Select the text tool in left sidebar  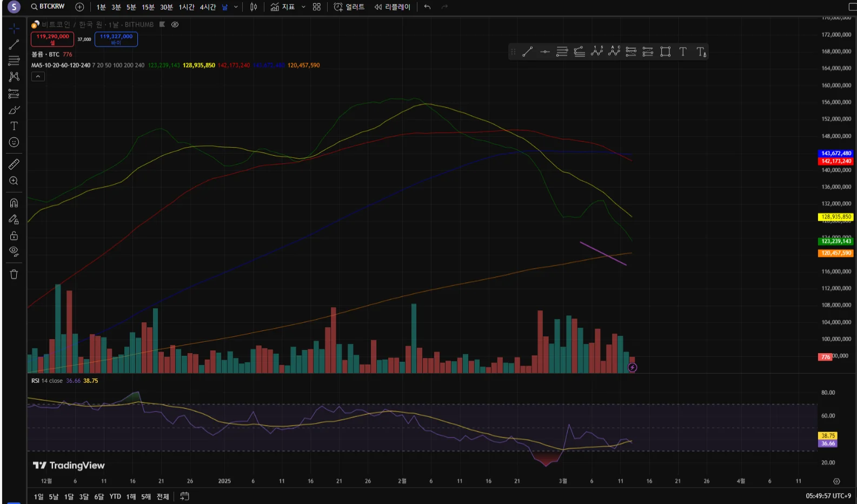pyautogui.click(x=14, y=126)
